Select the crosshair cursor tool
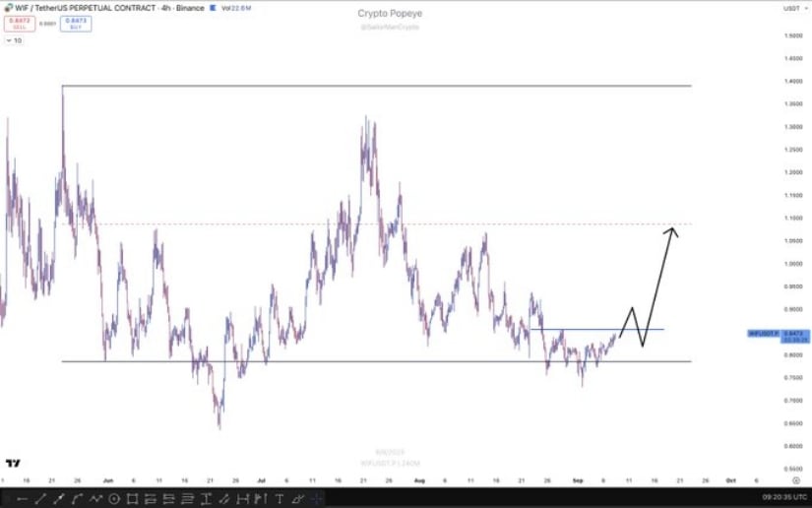Screen dimensions: 812x508 click(x=316, y=499)
